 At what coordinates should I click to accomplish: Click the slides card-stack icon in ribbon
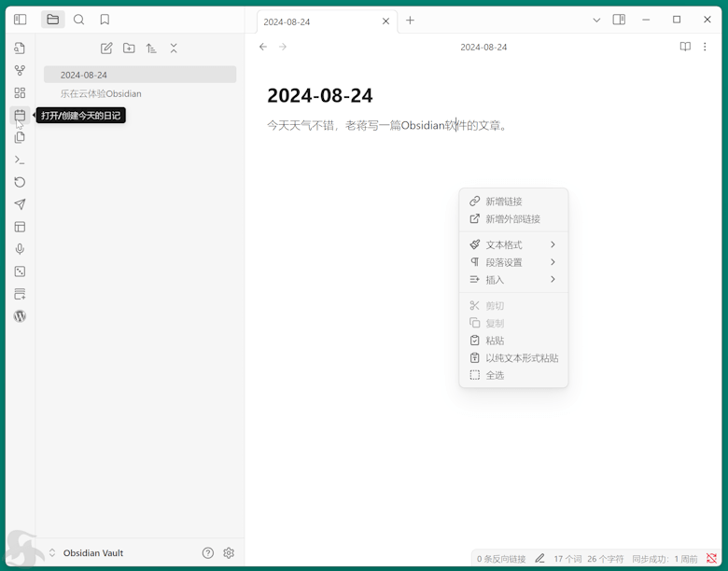20,294
